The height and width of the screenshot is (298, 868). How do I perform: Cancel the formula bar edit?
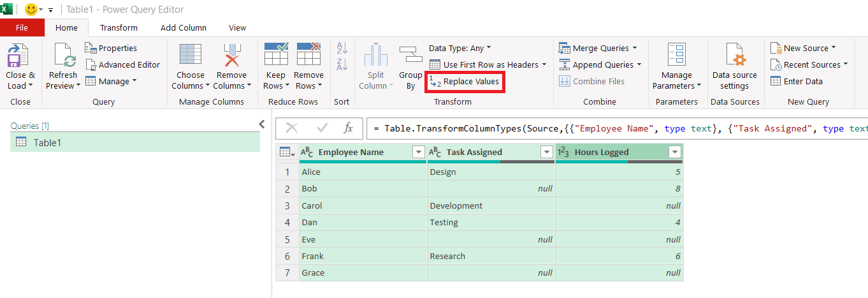coord(292,128)
